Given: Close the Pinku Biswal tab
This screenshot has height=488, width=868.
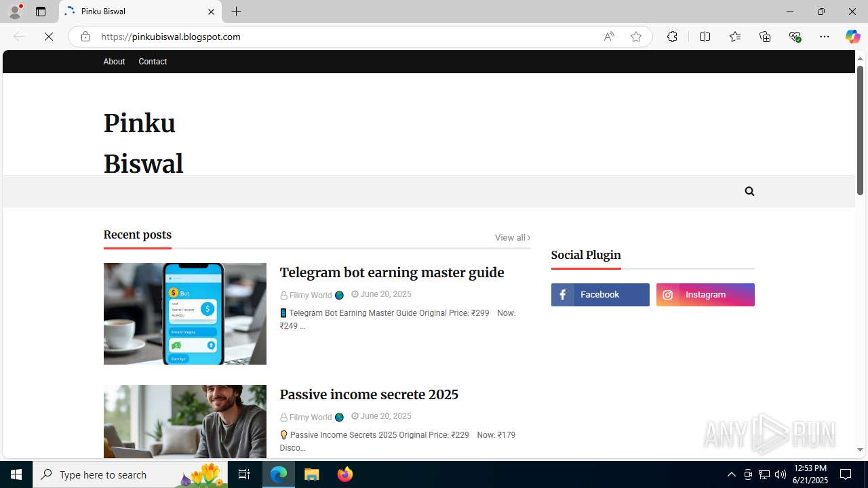Looking at the screenshot, I should tap(211, 12).
